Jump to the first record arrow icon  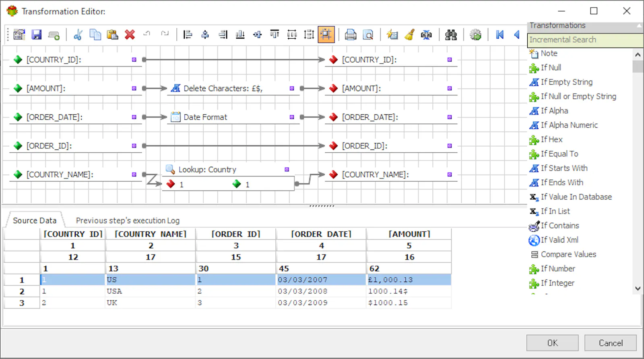(x=500, y=35)
